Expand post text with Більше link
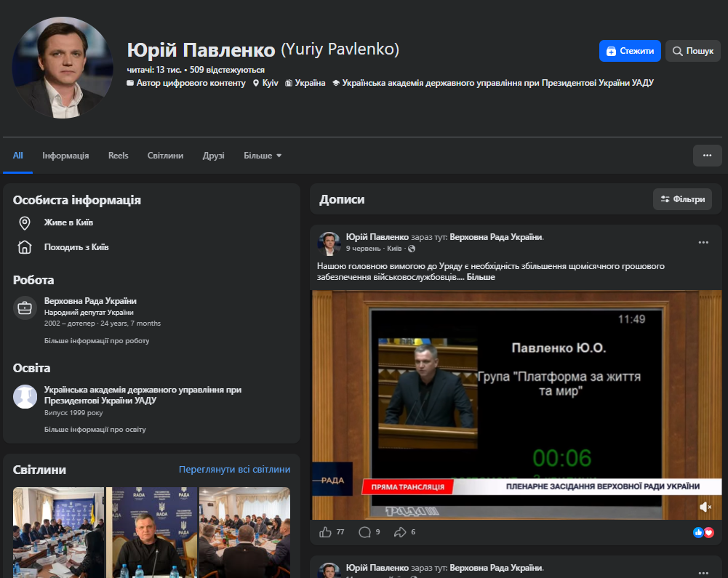Image resolution: width=728 pixels, height=578 pixels. [481, 277]
